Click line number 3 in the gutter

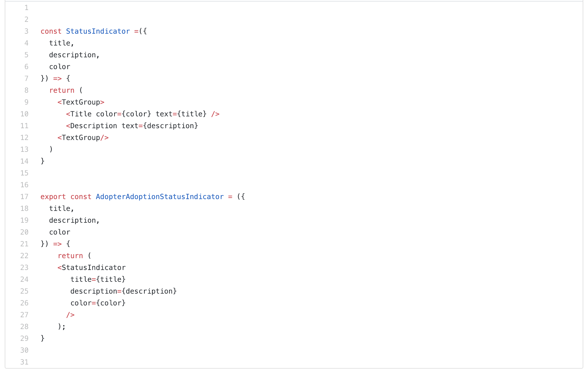click(26, 31)
